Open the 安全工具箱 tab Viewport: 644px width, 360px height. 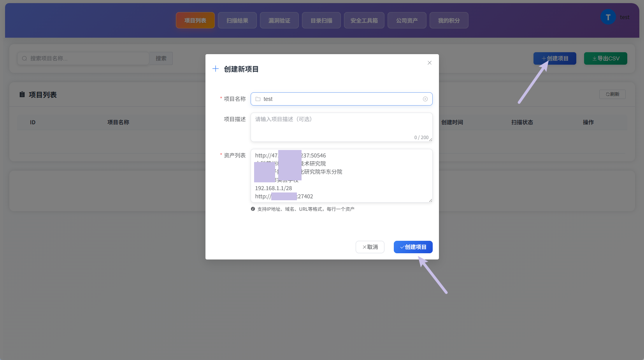(364, 20)
